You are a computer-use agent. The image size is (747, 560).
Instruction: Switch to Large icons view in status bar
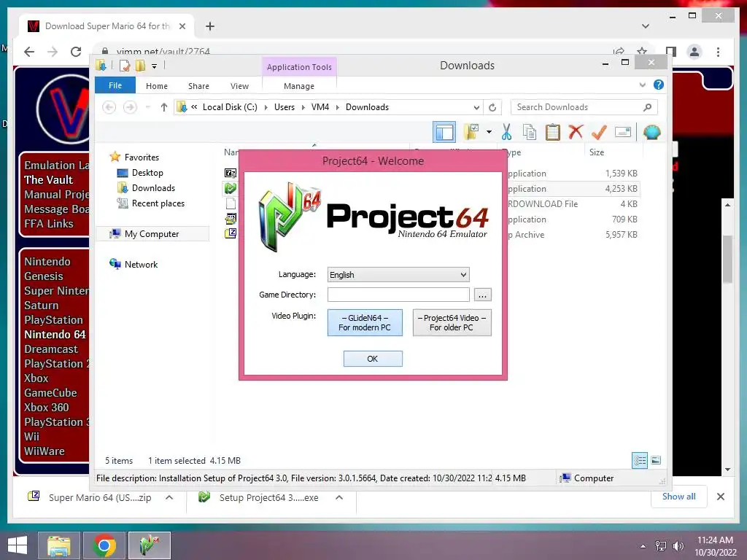656,460
